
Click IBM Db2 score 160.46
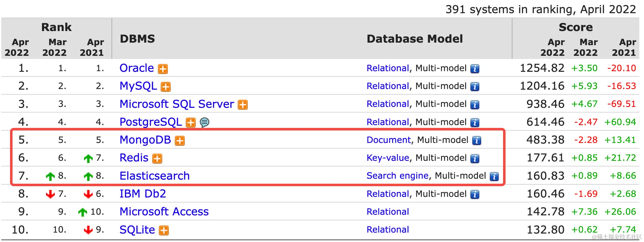click(545, 194)
